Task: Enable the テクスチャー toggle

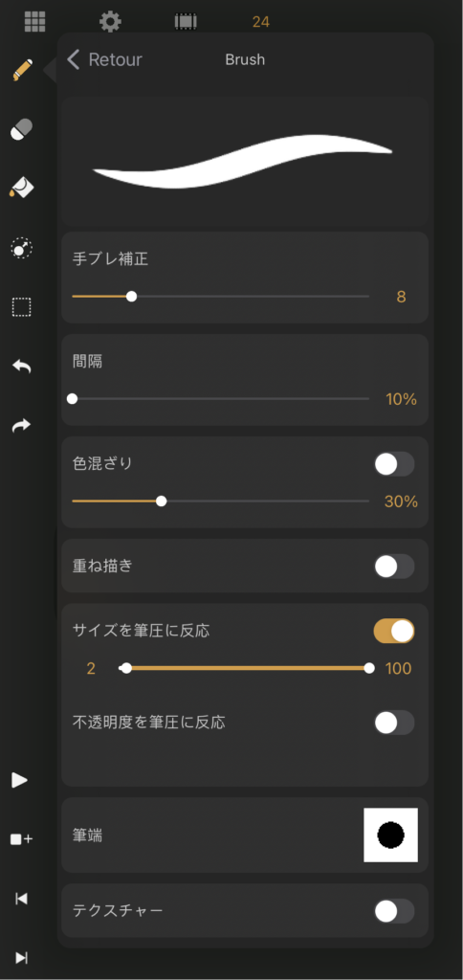Action: [x=394, y=911]
